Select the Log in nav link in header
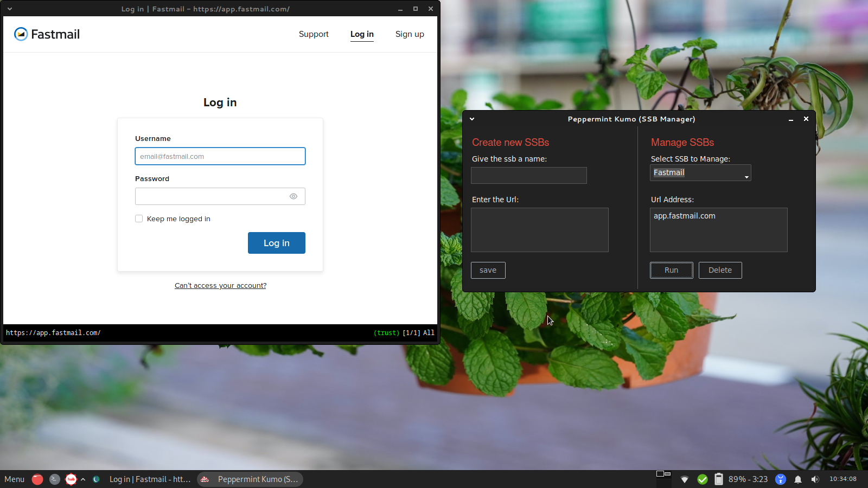868x488 pixels. [x=362, y=34]
